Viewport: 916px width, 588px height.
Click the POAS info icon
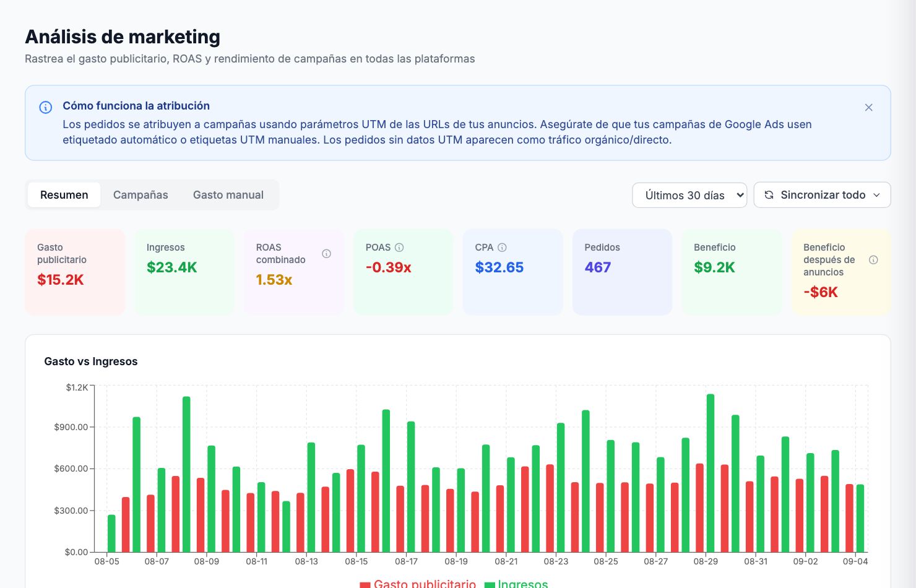(x=399, y=248)
